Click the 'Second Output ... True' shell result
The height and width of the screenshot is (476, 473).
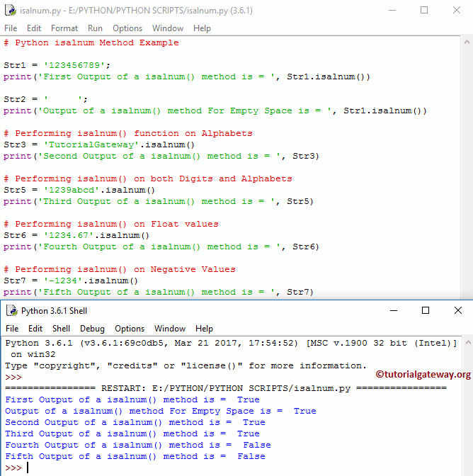coord(135,422)
